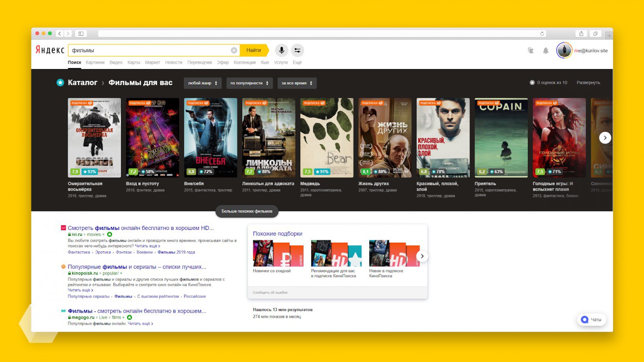Open the 'по популярности' sort dropdown
Viewport: 644px width, 362px height.
pos(249,83)
